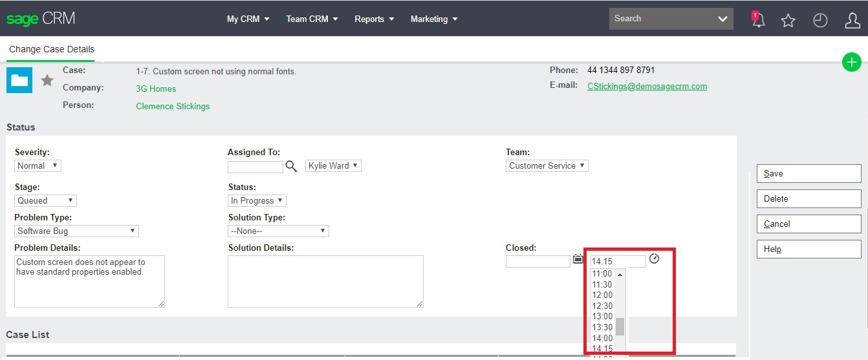The height and width of the screenshot is (360, 868).
Task: Select 12:30 in the time list
Action: [602, 306]
